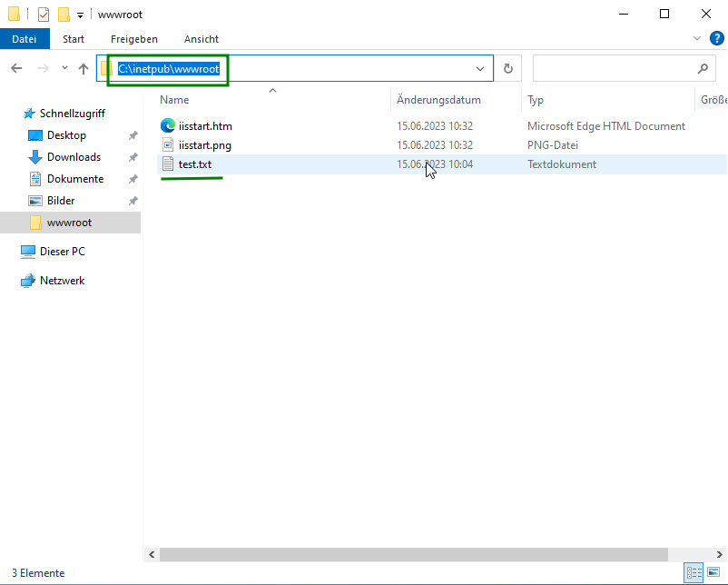Navigate up one level using the up arrow
Screen dimensions: 728x585
(x=84, y=67)
